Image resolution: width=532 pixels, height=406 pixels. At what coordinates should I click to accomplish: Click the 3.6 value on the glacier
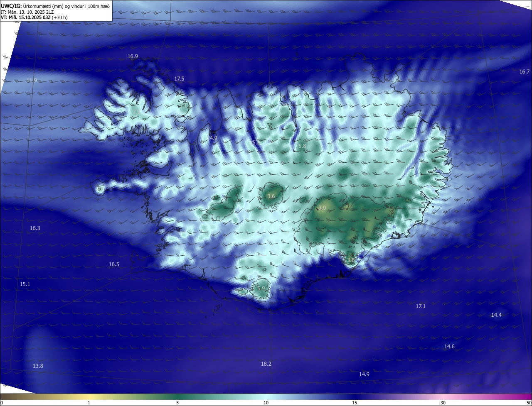pos(271,196)
